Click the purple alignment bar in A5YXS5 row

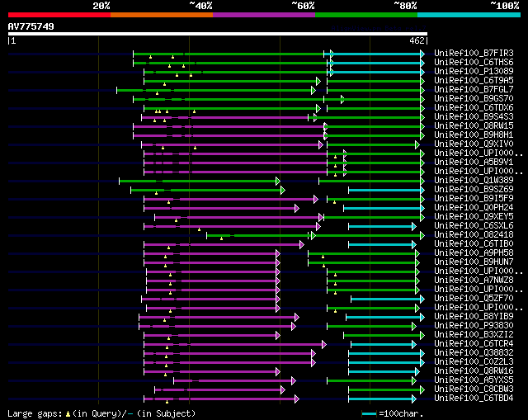coord(233,381)
